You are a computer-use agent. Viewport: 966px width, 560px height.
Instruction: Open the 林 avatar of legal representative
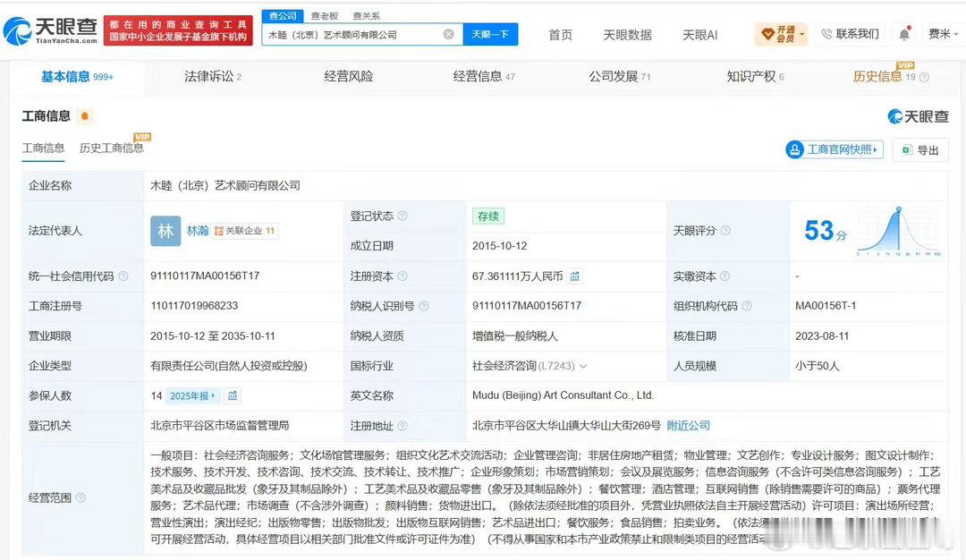coord(165,231)
